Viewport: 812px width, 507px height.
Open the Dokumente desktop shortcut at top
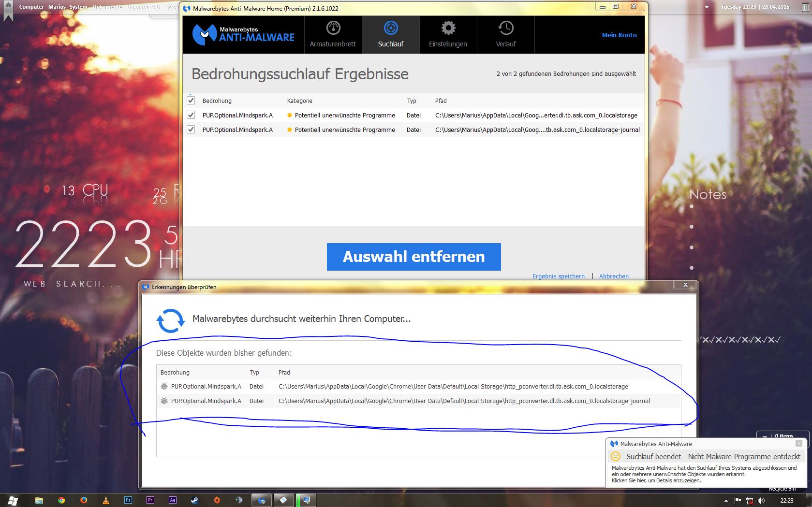107,7
